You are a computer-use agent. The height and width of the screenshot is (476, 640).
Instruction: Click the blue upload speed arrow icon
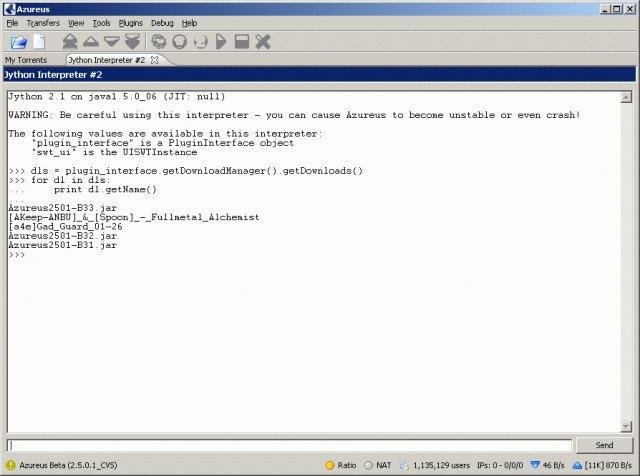(577, 465)
